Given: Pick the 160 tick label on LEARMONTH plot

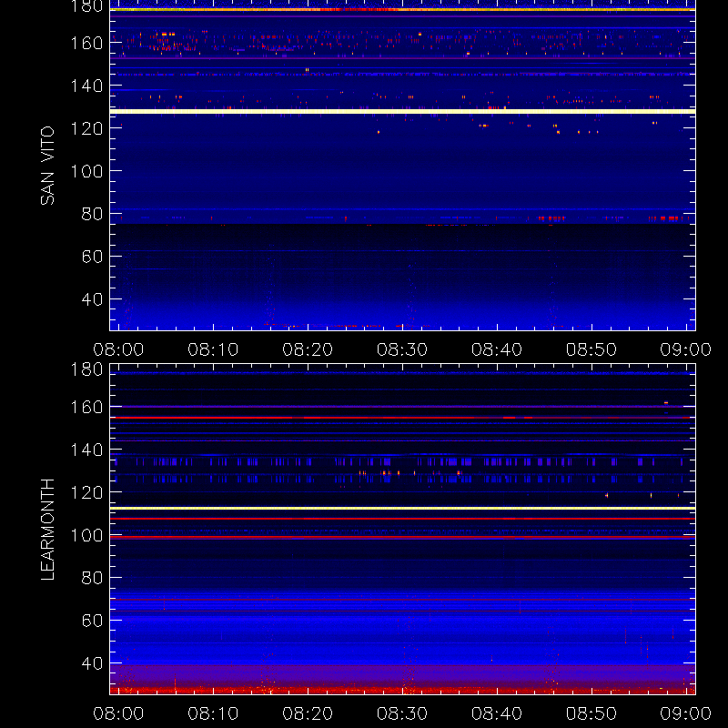Looking at the screenshot, I should pyautogui.click(x=86, y=407).
